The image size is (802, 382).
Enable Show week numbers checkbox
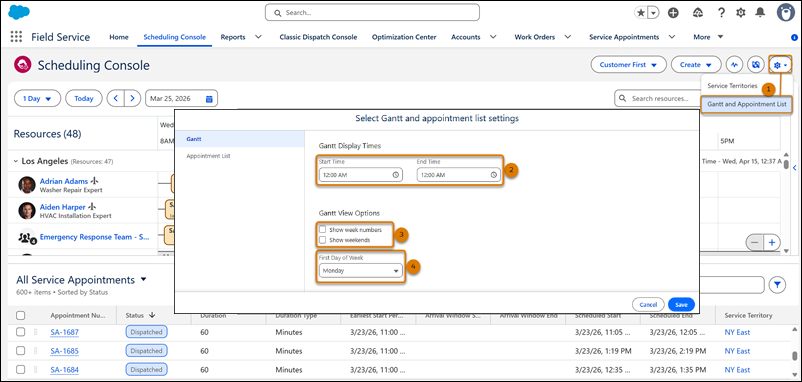(323, 230)
